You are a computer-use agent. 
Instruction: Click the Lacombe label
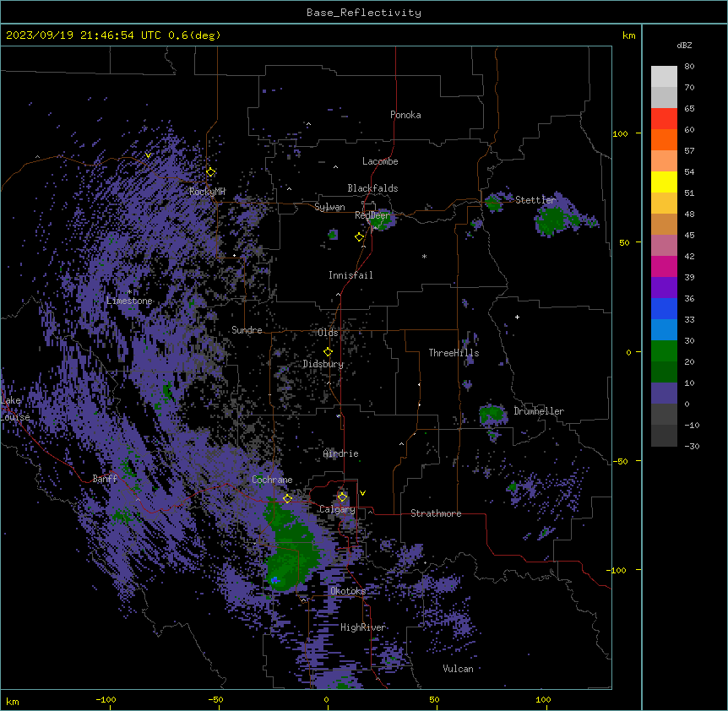coord(380,161)
